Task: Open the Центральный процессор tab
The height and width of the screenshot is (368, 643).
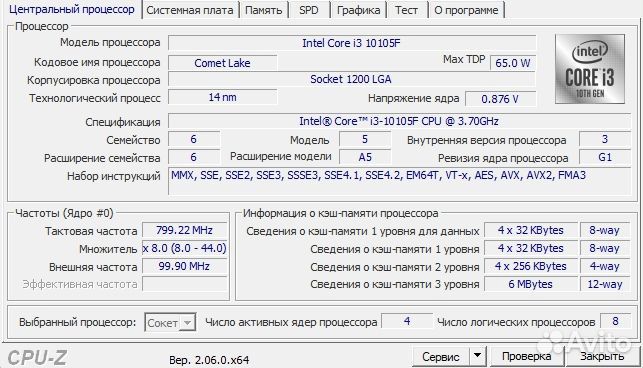Action: point(71,9)
